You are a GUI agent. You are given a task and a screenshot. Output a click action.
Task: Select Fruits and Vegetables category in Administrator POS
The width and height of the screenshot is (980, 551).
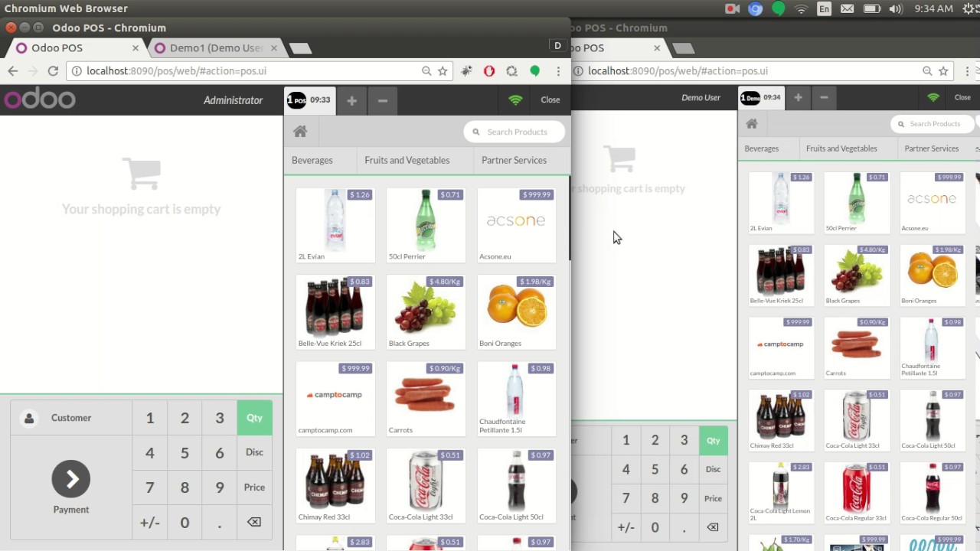pos(407,160)
